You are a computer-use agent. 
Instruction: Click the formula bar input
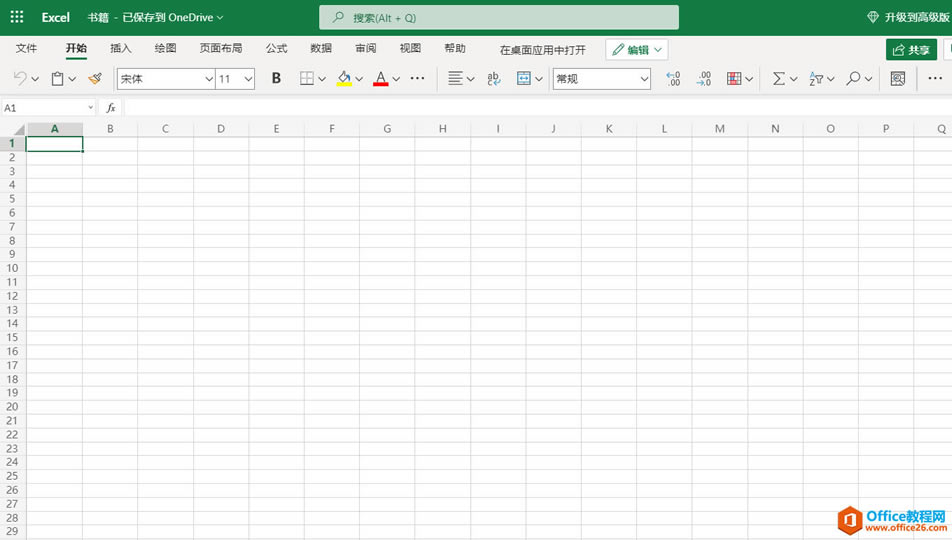pos(537,108)
